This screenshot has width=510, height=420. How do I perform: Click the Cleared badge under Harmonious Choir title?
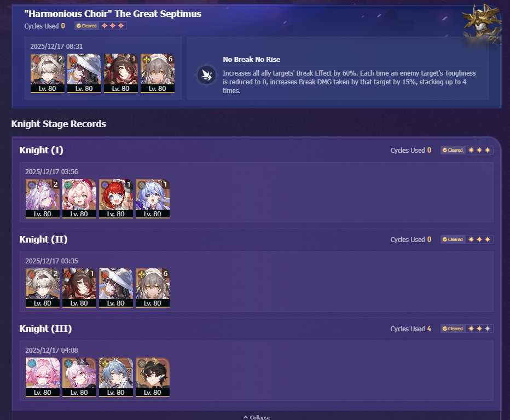point(86,26)
